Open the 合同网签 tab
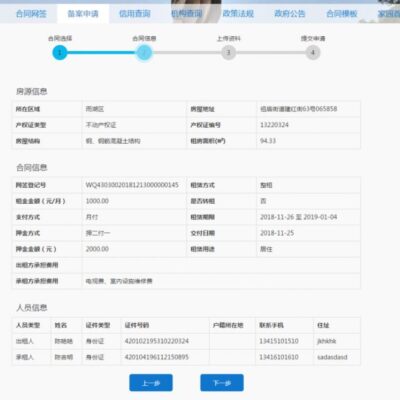Image resolution: width=400 pixels, height=400 pixels. click(31, 14)
